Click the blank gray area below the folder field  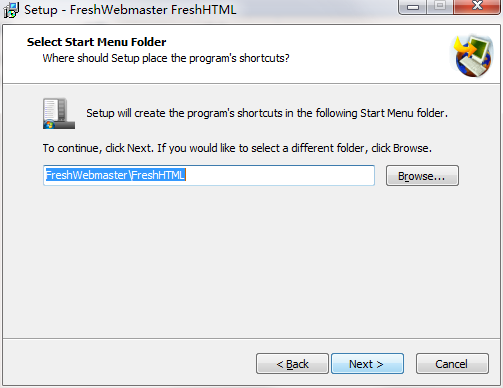[x=251, y=260]
